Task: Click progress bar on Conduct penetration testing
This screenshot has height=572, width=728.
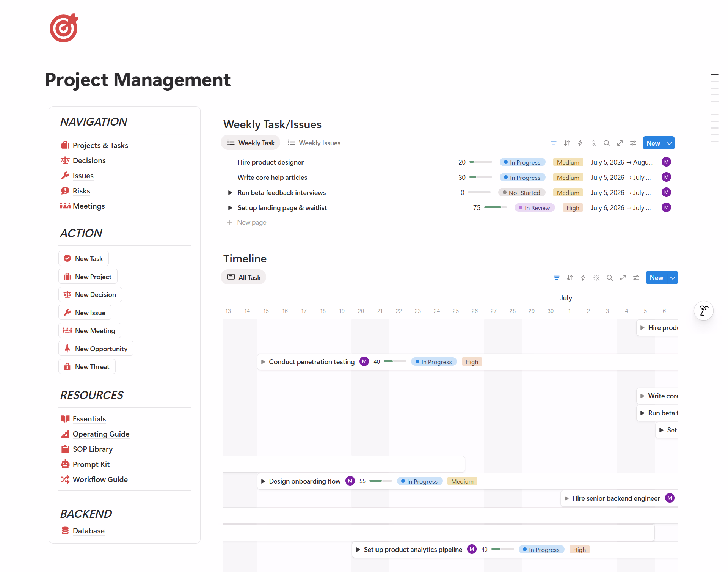Action: click(x=395, y=361)
